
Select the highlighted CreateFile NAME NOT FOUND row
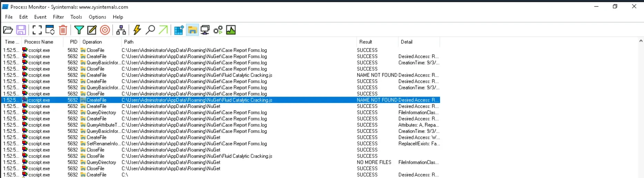click(221, 100)
